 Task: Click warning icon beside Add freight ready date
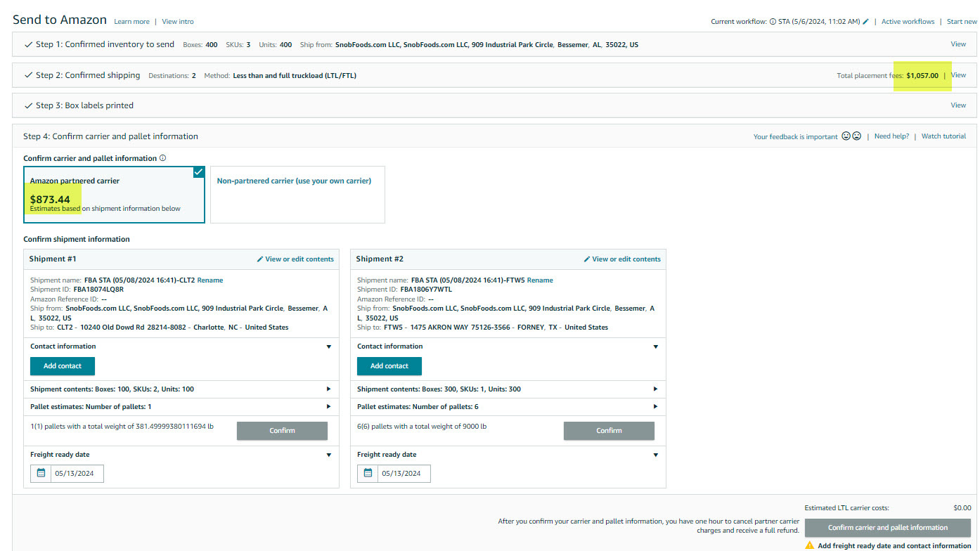[x=810, y=545]
